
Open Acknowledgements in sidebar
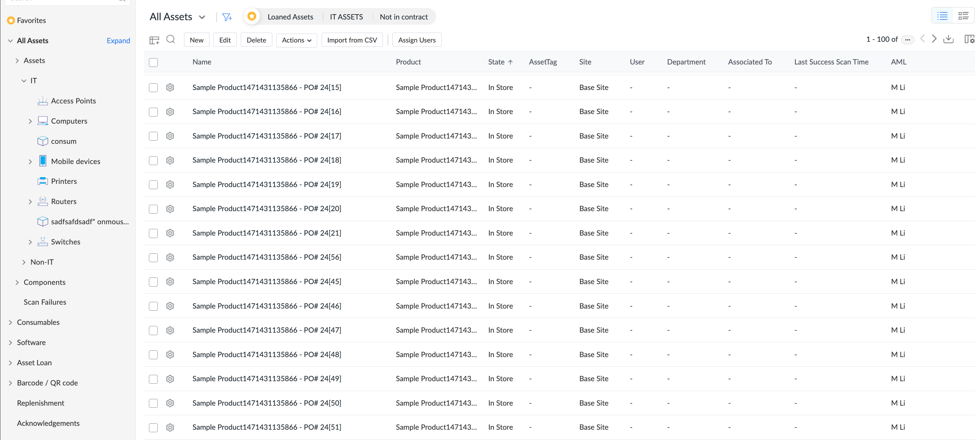point(48,423)
